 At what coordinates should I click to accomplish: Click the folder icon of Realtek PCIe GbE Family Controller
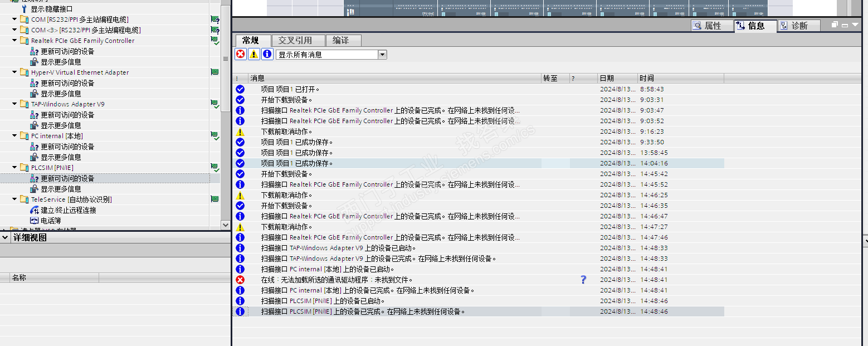(24, 41)
